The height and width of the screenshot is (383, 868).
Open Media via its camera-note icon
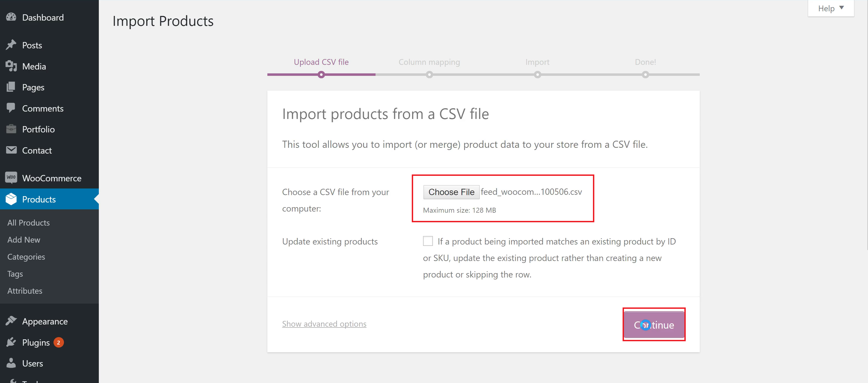tap(11, 66)
